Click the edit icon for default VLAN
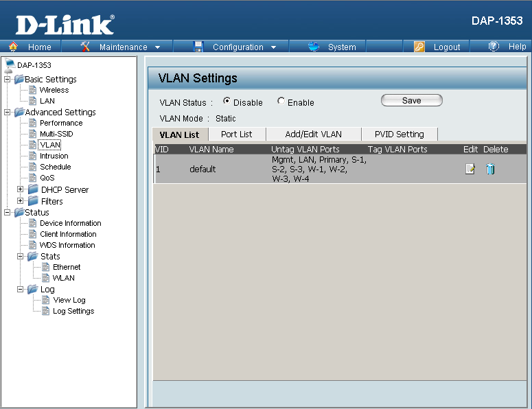The height and width of the screenshot is (409, 532). (x=470, y=169)
